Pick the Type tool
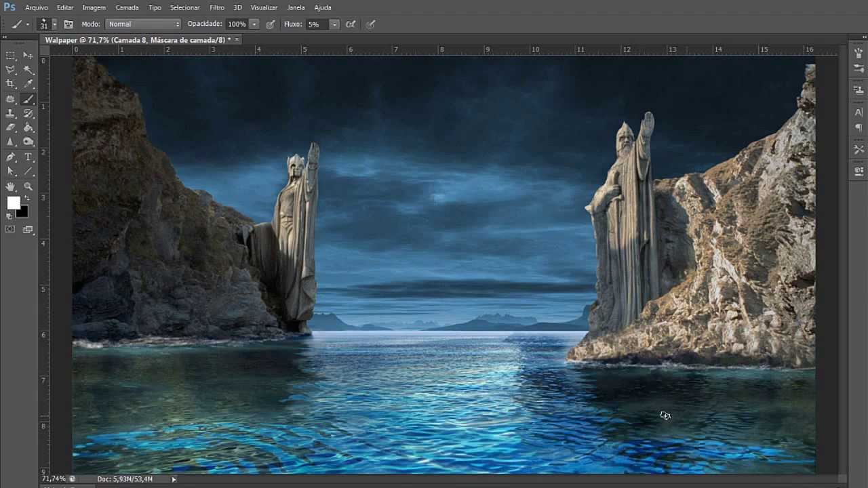Image resolution: width=868 pixels, height=488 pixels. pyautogui.click(x=28, y=157)
